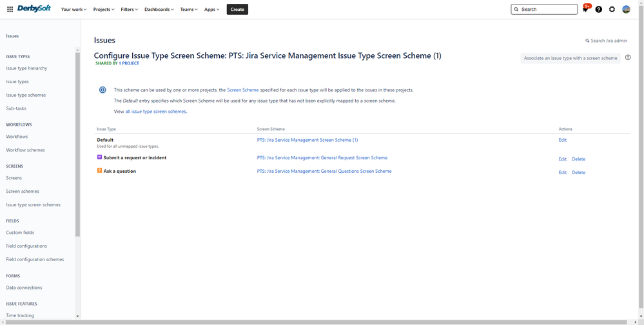Click the magnifier in Search Jira admin
The width and height of the screenshot is (644, 325).
587,41
